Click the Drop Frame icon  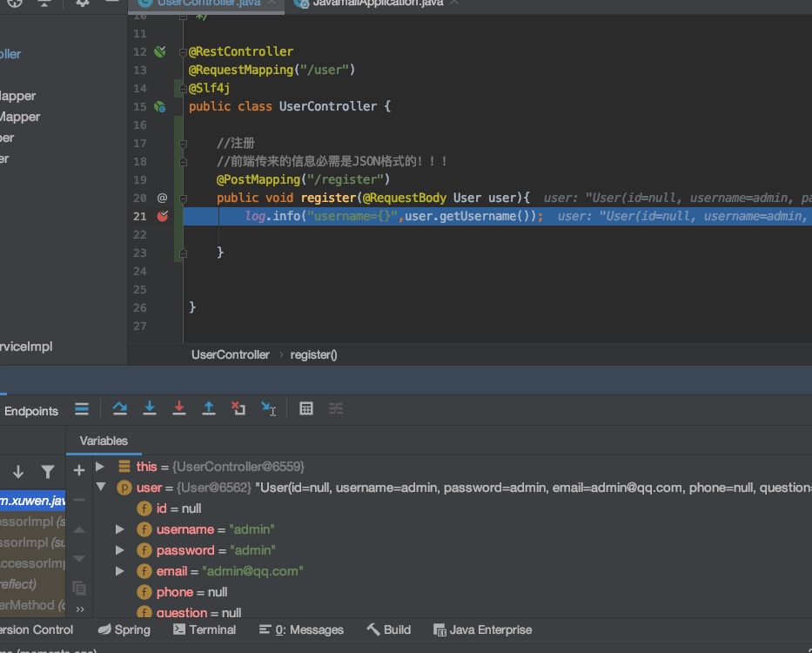(x=238, y=408)
